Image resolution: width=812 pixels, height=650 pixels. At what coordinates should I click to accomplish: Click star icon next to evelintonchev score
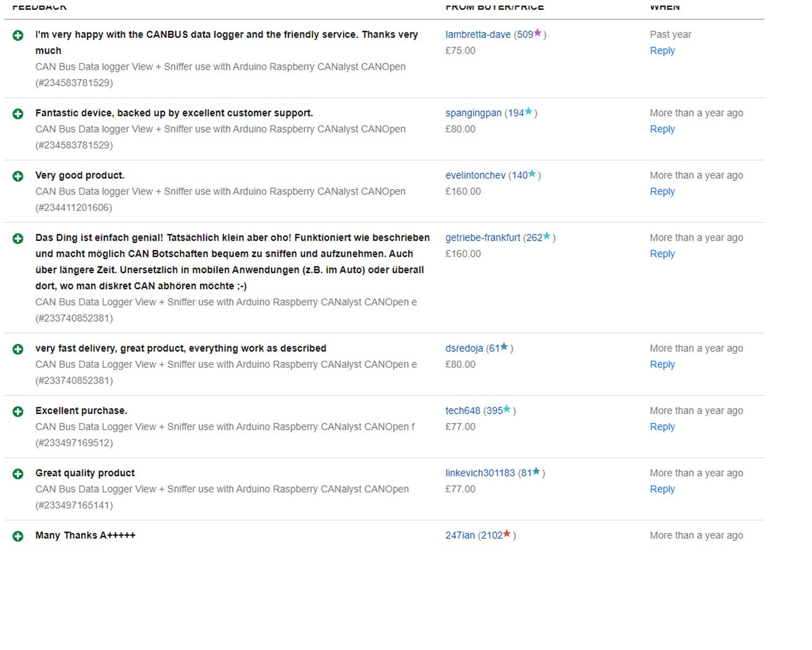532,174
